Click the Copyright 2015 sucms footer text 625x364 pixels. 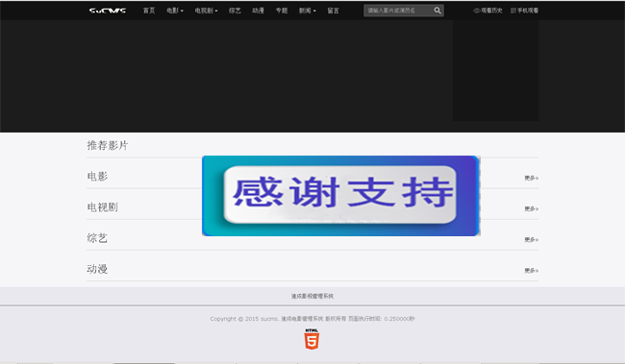point(312,319)
